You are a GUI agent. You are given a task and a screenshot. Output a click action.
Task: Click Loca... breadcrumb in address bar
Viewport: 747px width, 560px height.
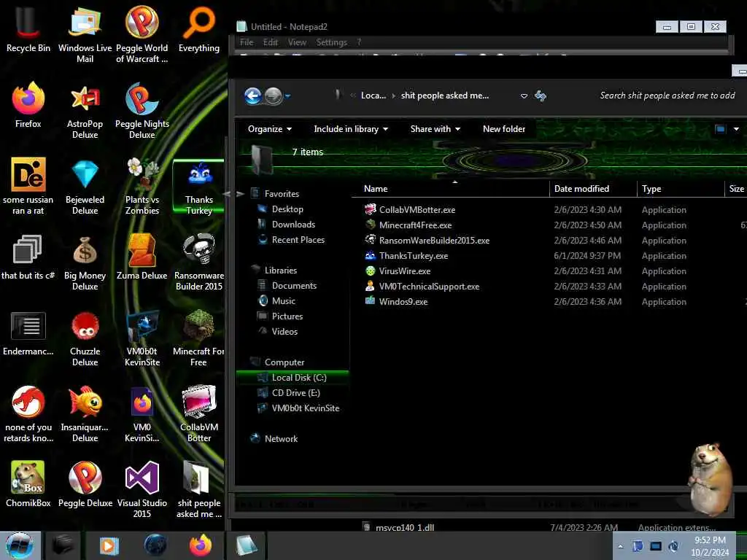point(373,96)
